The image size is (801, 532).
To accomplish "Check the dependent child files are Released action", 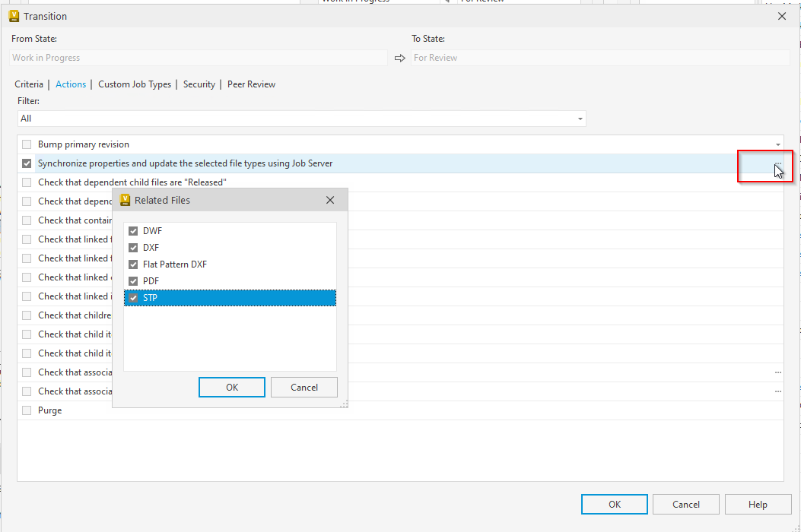I will point(27,182).
